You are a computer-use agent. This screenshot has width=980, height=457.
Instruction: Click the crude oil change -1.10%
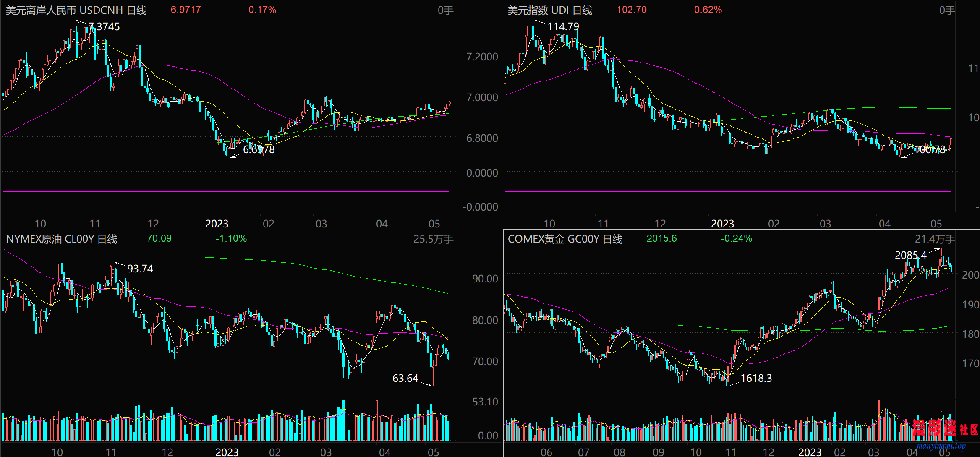231,238
